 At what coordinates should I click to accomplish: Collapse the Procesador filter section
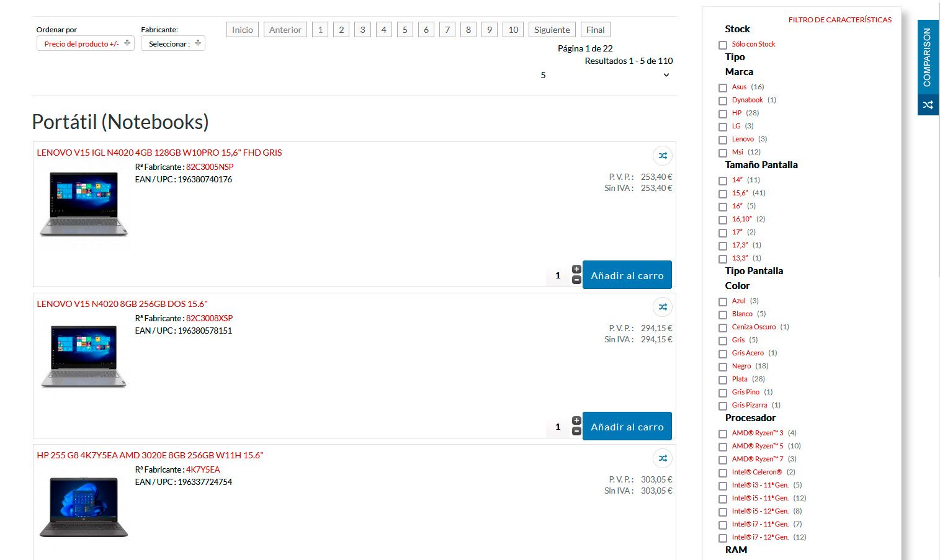click(750, 418)
